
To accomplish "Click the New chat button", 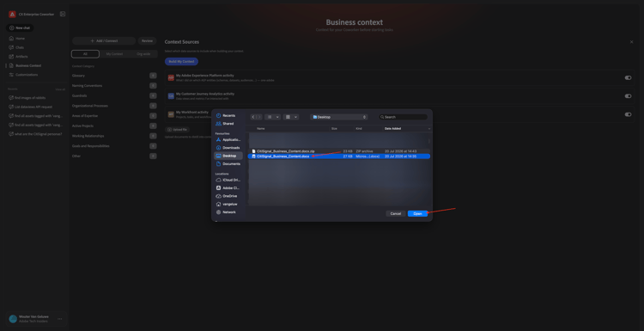I will [20, 28].
